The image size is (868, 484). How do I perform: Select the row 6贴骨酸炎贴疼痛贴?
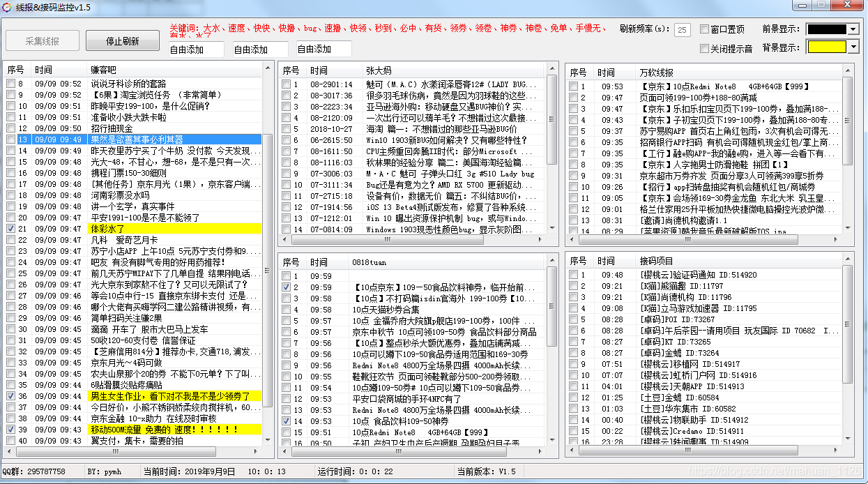coord(133,385)
